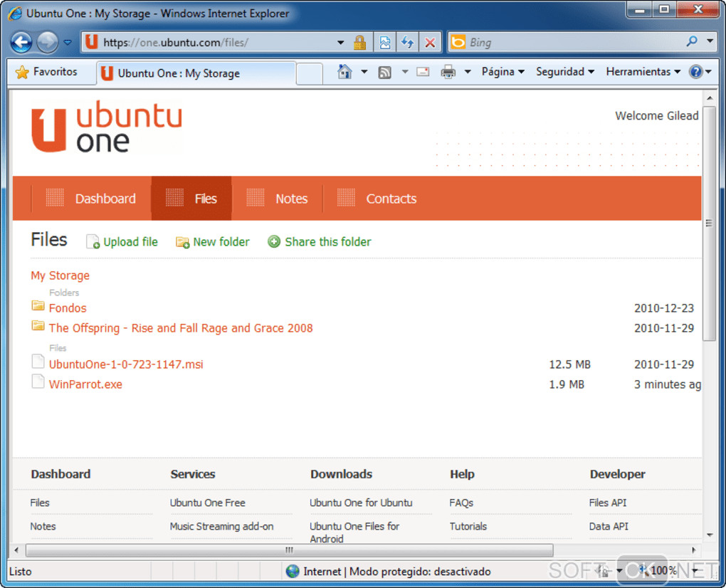Select the Ubuntu One : My Storage tab
The height and width of the screenshot is (588, 726).
click(196, 73)
